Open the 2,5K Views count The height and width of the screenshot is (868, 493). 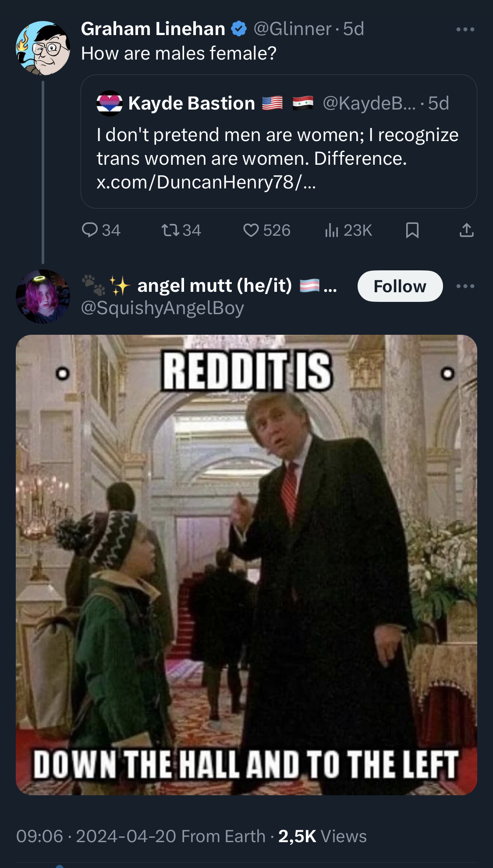coord(323,836)
